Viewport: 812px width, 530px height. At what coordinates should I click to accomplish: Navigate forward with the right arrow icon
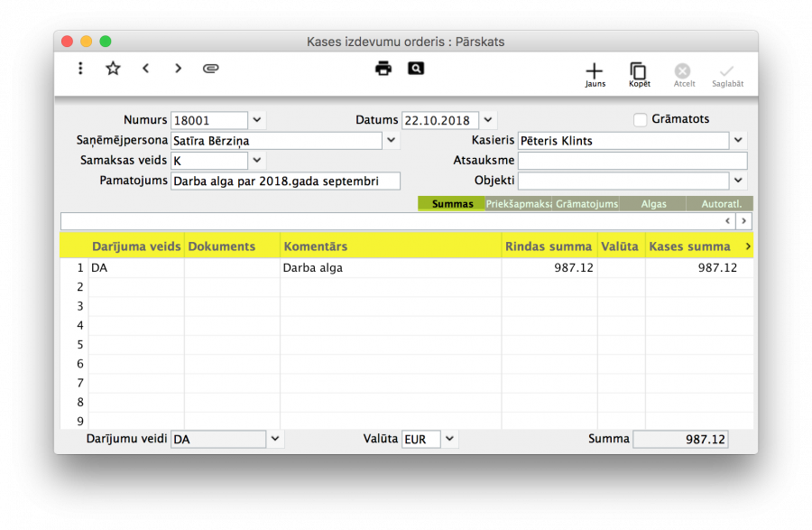coord(178,68)
